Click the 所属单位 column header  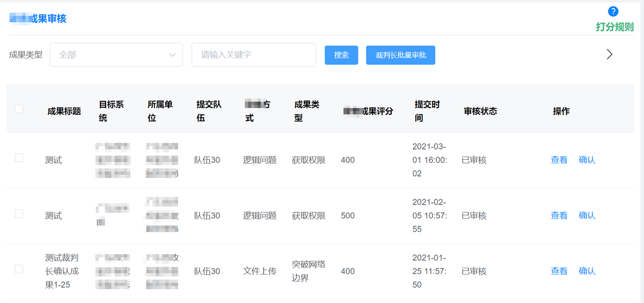point(160,111)
